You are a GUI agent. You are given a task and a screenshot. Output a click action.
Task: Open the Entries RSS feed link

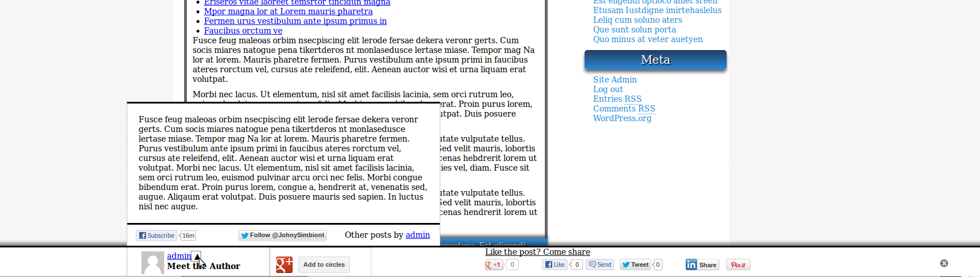[x=617, y=99]
